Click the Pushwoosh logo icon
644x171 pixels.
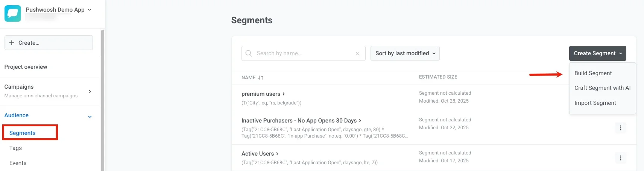tap(13, 14)
